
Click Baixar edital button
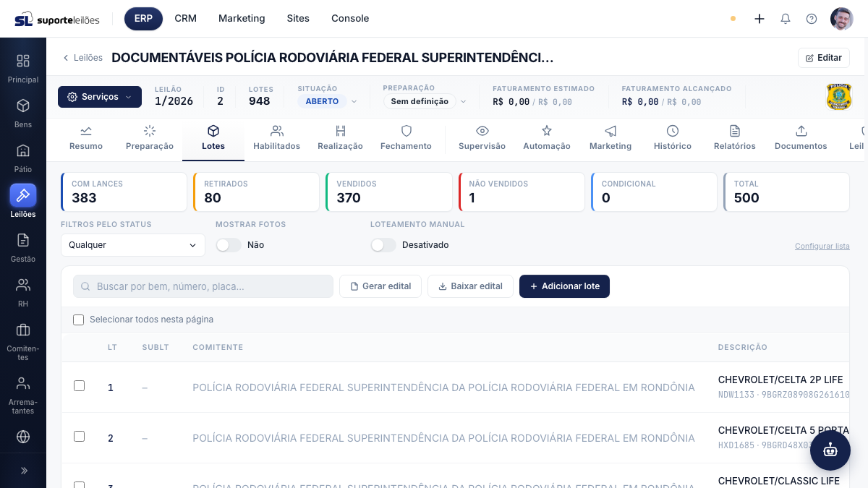pos(470,286)
